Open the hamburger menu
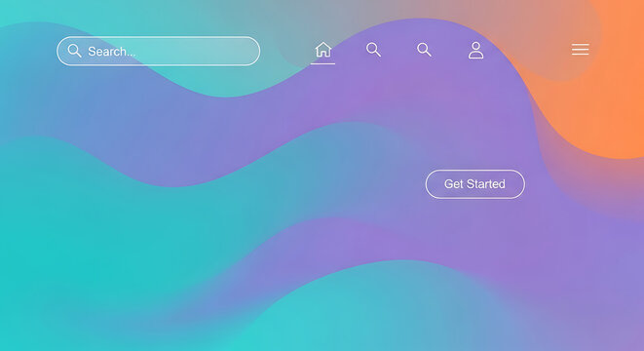644x351 pixels. pyautogui.click(x=581, y=50)
